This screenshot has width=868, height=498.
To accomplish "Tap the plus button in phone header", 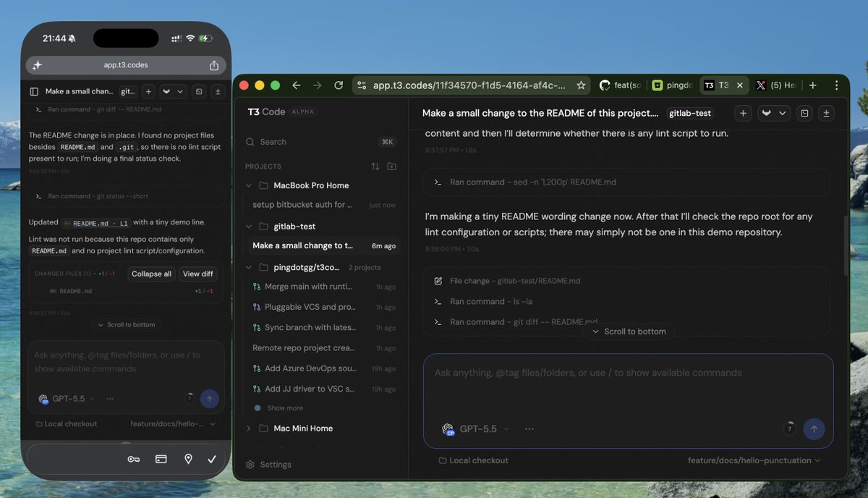I will click(148, 92).
